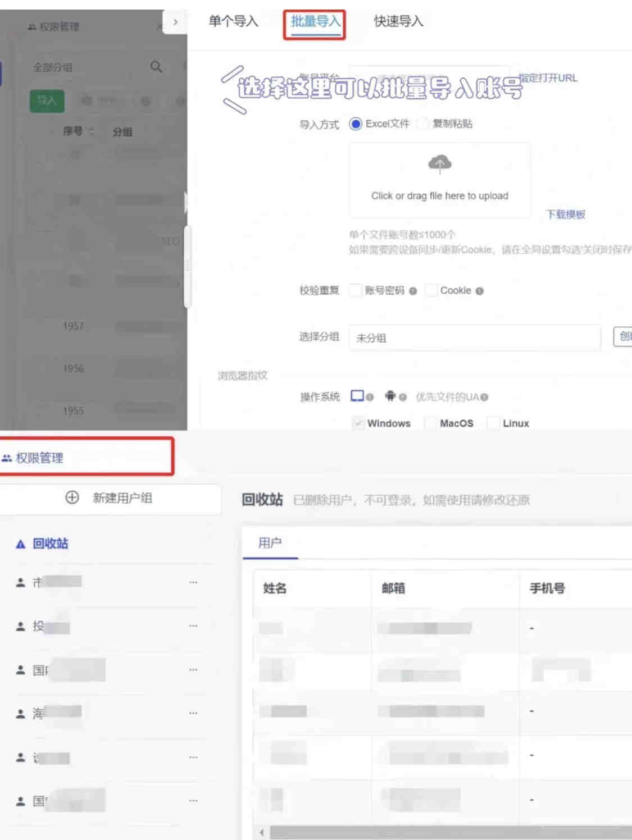Screen dimensions: 632x840
Task: Click row number 1955 in the dimmed list
Action: point(73,411)
